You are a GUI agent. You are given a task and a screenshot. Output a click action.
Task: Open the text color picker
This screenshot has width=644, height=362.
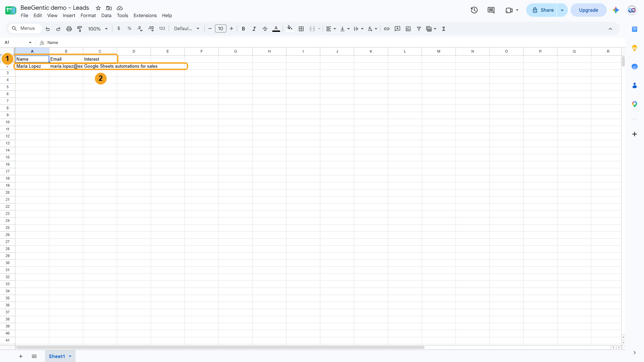click(276, 29)
